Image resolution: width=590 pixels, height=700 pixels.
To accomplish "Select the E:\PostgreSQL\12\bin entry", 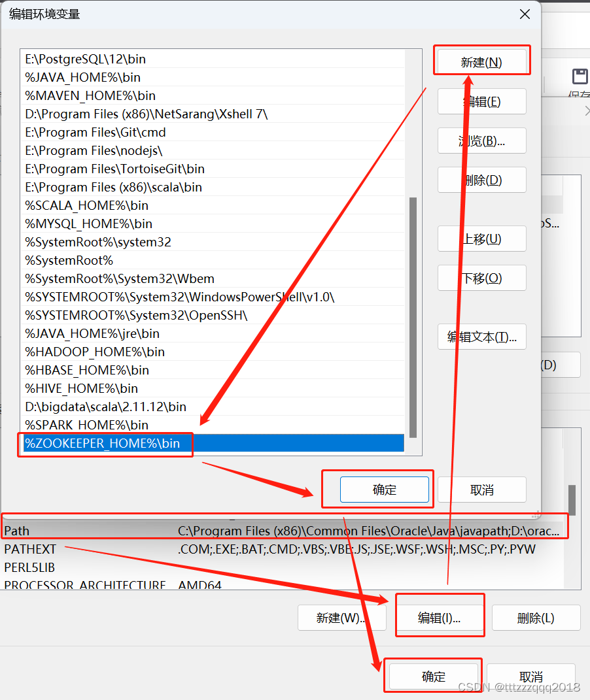I will click(x=213, y=59).
